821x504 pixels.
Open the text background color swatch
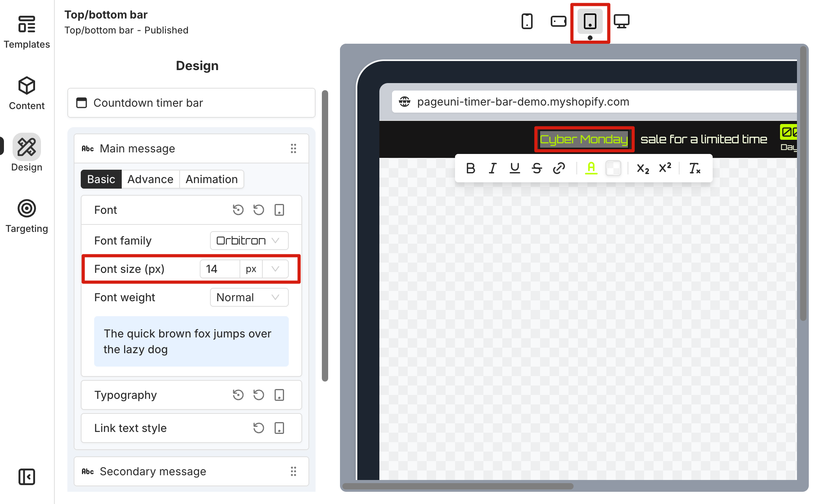coord(613,168)
